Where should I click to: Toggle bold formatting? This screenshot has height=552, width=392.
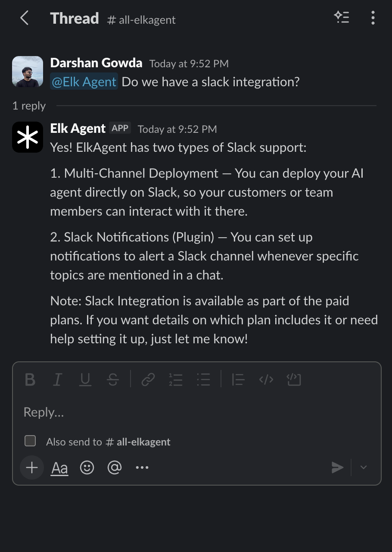click(30, 379)
